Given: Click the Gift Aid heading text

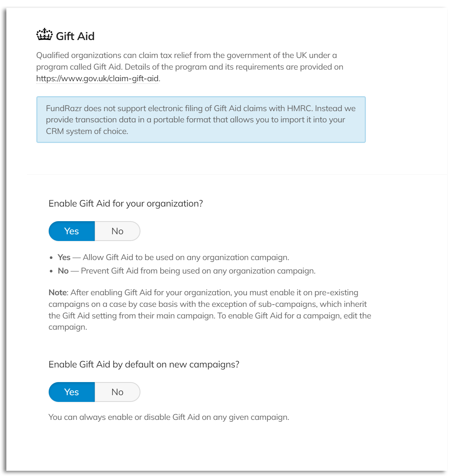Looking at the screenshot, I should pos(75,36).
